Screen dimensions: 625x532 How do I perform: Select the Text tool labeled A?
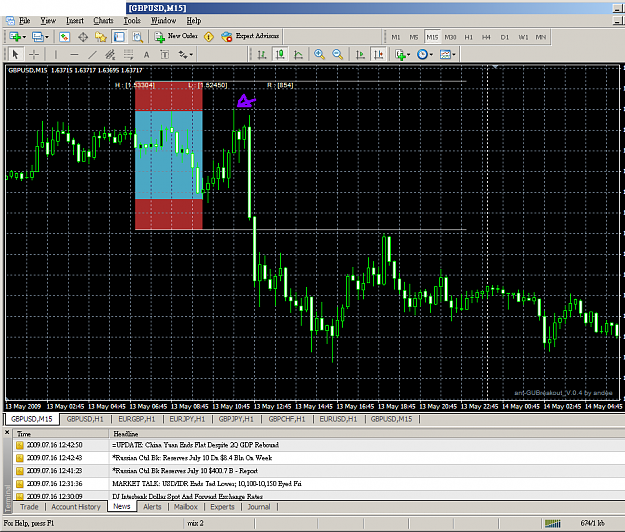pos(146,55)
